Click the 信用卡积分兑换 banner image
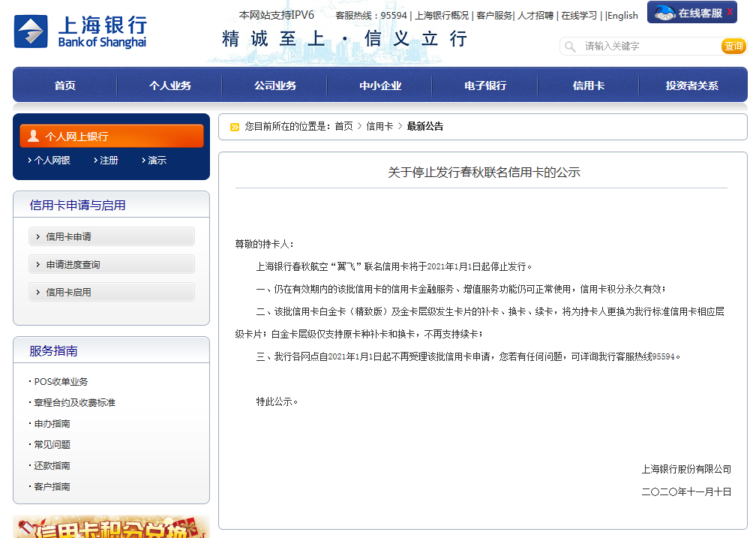This screenshot has width=756, height=538. tap(111, 527)
